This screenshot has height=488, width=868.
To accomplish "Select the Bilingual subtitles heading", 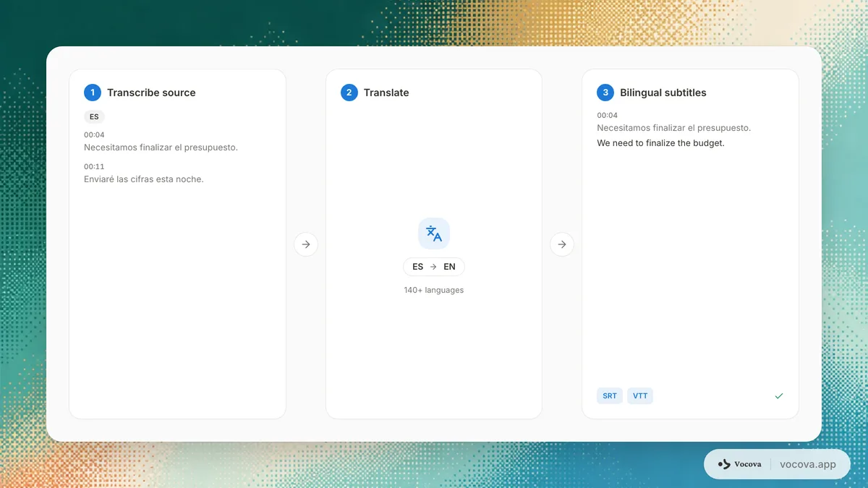I will click(x=663, y=93).
